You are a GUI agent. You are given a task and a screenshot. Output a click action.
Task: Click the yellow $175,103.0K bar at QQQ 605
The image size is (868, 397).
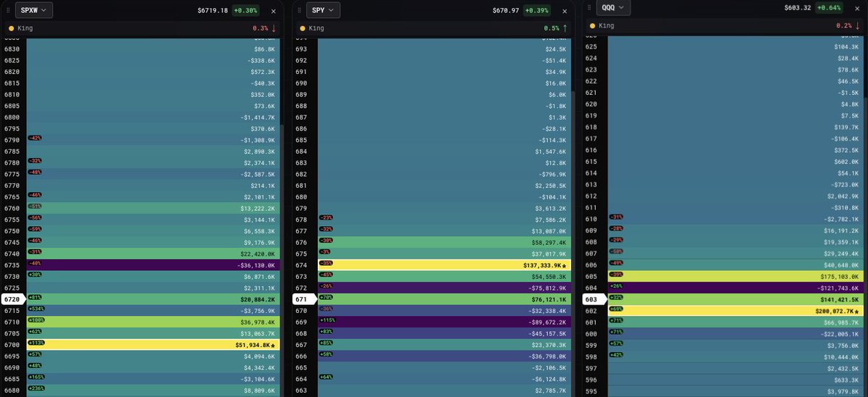click(x=735, y=276)
